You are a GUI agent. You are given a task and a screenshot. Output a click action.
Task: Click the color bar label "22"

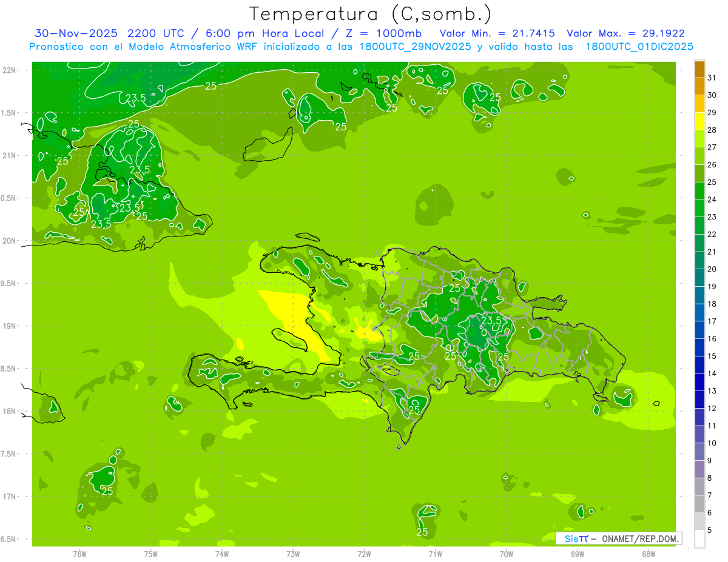(712, 235)
